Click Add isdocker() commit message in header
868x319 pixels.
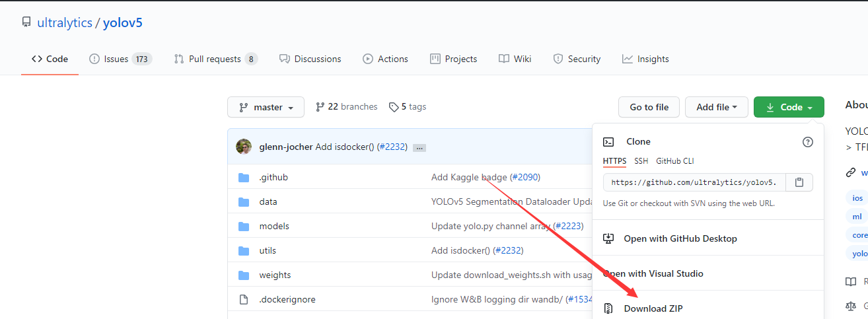(345, 147)
